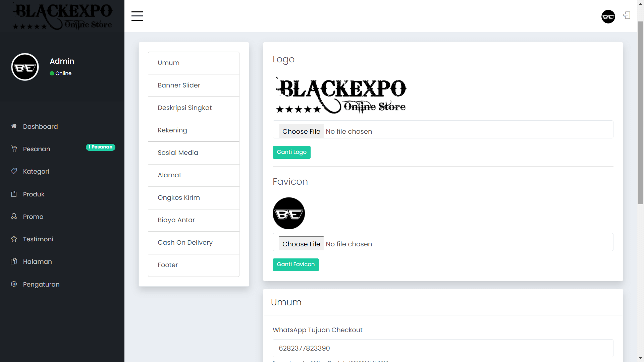Viewport: 644px width, 362px height.
Task: Select the Pesanan orders icon
Action: click(x=14, y=149)
